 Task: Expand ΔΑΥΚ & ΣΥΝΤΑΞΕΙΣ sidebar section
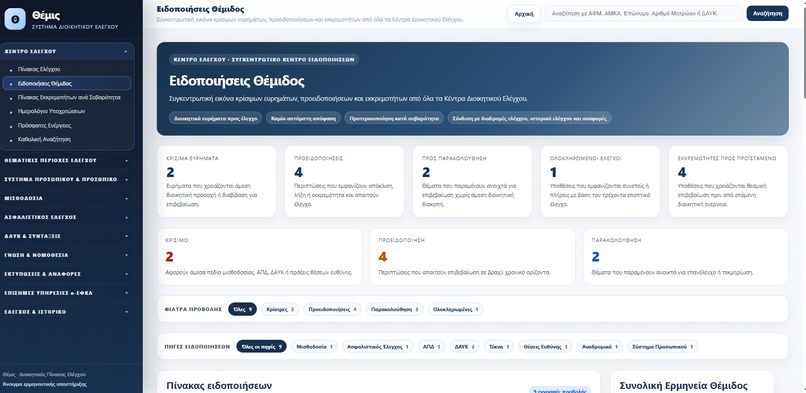point(67,236)
